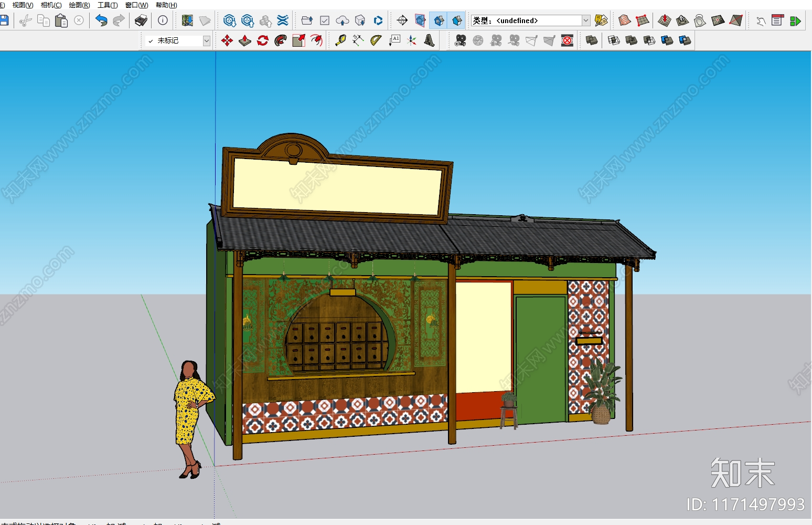This screenshot has width=812, height=525.
Task: Select the Sandbox Drape tool
Action: click(700, 20)
